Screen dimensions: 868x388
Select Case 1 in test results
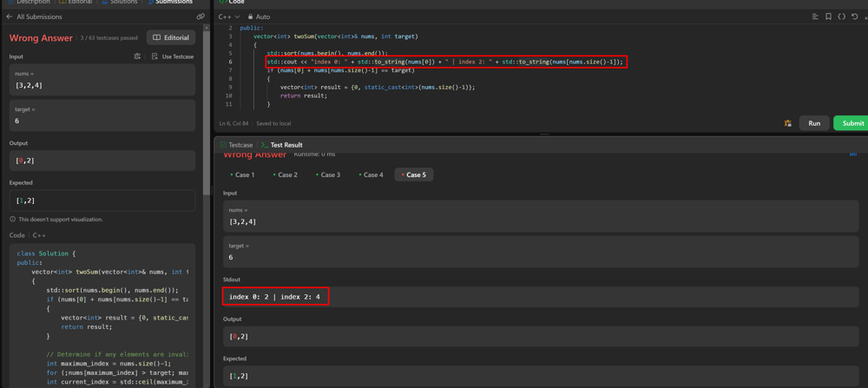coord(243,174)
